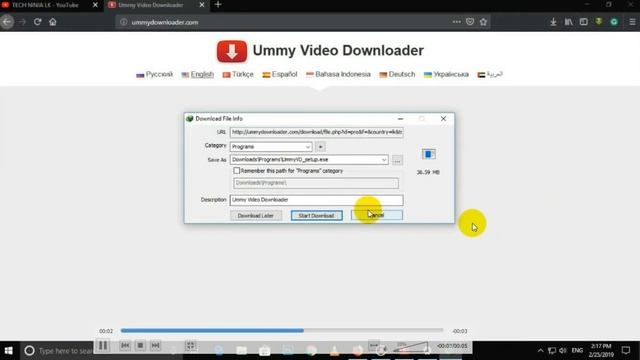Pause playback in the media player overlay

click(x=103, y=346)
